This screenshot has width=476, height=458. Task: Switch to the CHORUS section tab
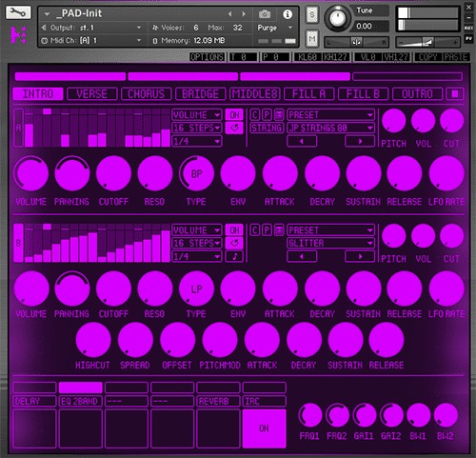tap(147, 94)
